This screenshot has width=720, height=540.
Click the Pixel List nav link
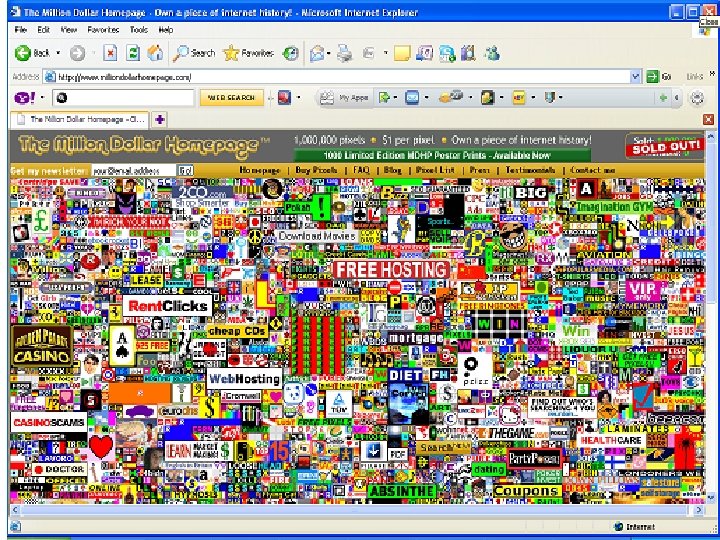click(435, 170)
